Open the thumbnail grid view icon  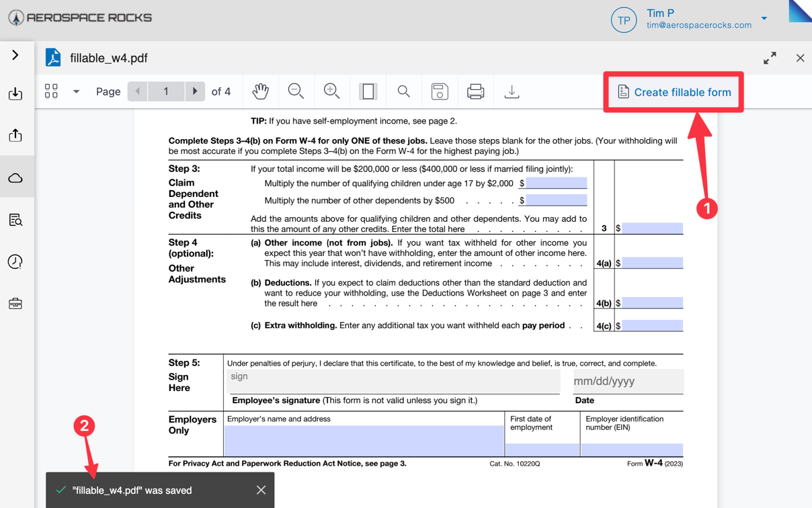[51, 91]
